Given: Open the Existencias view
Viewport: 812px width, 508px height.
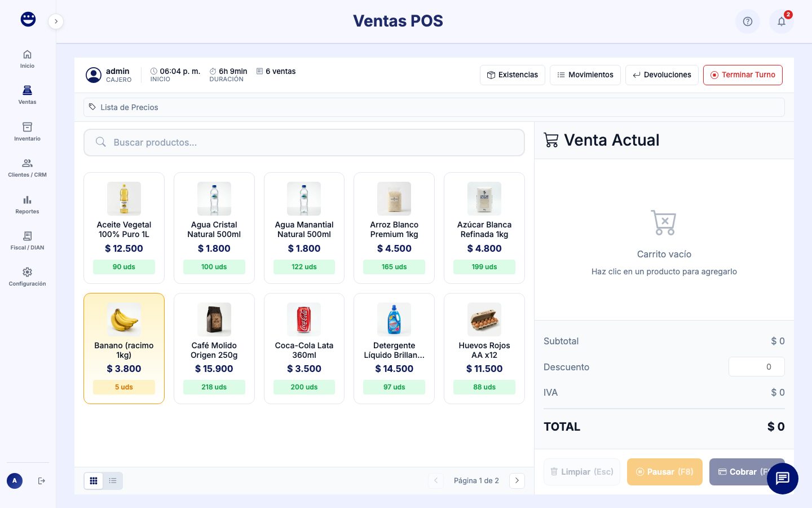Looking at the screenshot, I should click(x=512, y=75).
